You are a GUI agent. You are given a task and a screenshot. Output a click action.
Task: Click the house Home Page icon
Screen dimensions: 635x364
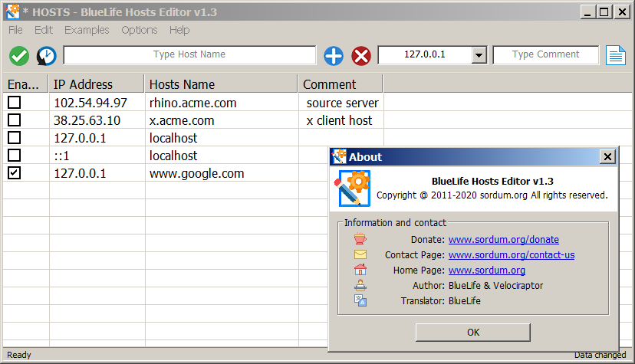[x=360, y=270]
